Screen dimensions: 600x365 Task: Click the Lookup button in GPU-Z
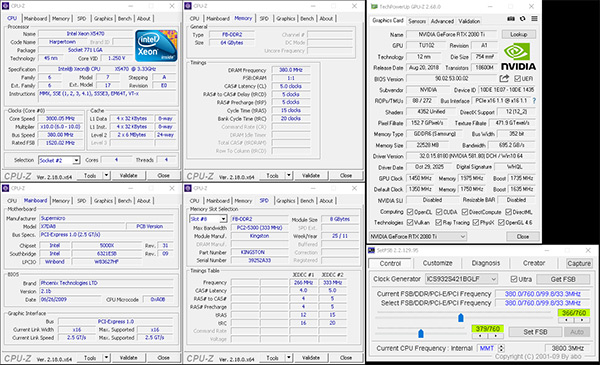click(x=518, y=34)
